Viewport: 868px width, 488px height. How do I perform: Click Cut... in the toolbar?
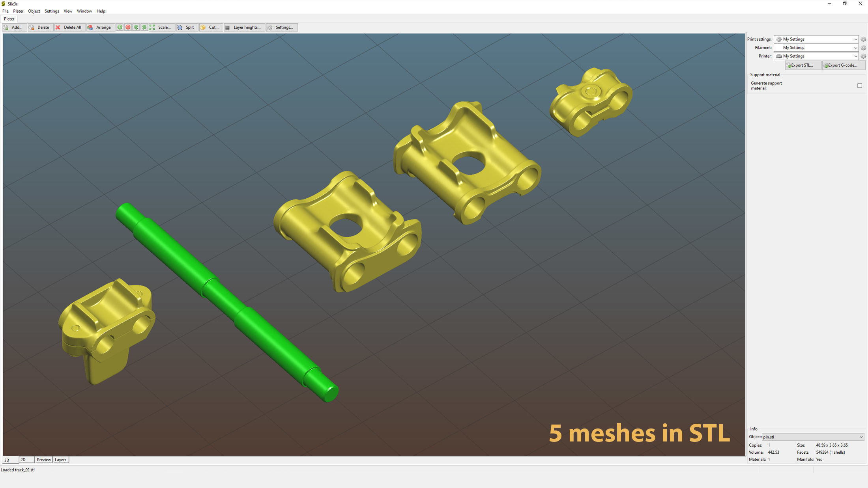coord(210,27)
